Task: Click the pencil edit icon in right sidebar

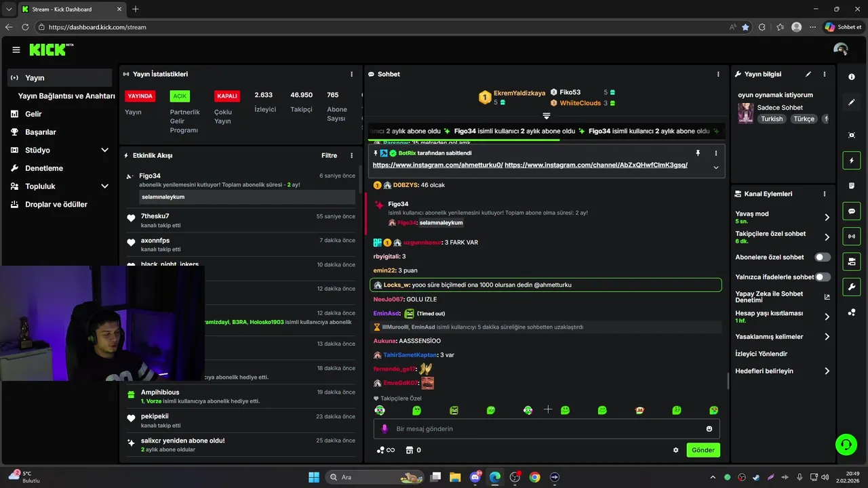Action: [852, 102]
